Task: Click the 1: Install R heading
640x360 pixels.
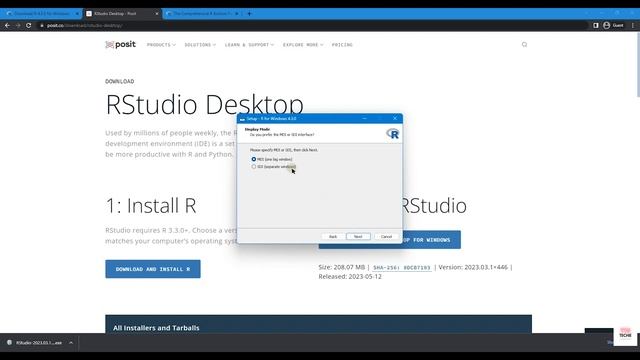Action: click(151, 205)
